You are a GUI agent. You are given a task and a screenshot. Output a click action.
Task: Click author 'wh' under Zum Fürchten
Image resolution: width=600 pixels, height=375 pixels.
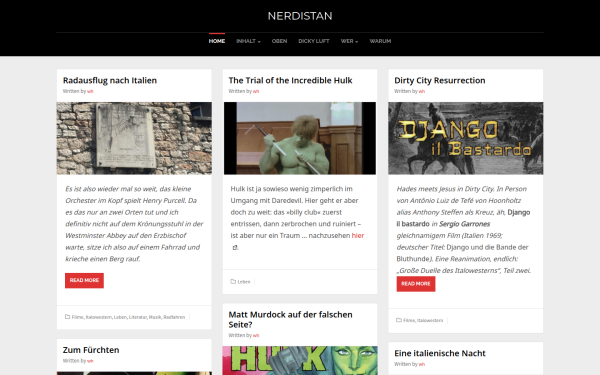tap(90, 361)
